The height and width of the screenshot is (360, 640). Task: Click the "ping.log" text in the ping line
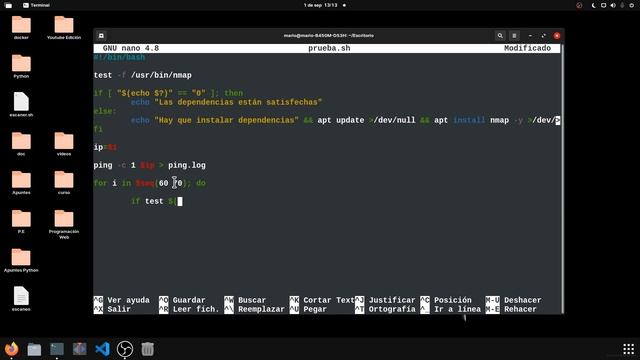click(x=187, y=165)
